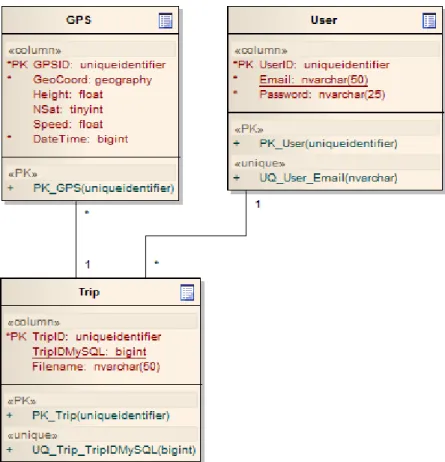The height and width of the screenshot is (462, 445).
Task: Select the connector line between GPS and Trip
Action: tap(76, 239)
